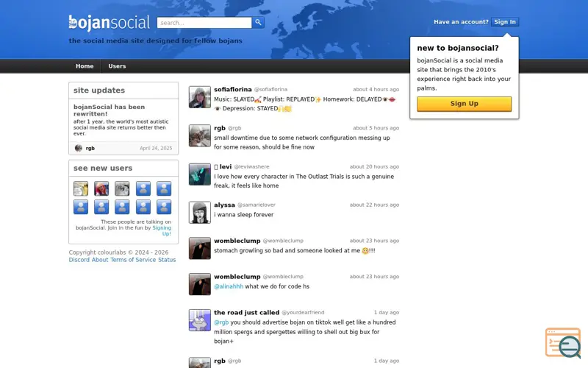
Task: Click the bojansocial logo
Action: coord(109,23)
